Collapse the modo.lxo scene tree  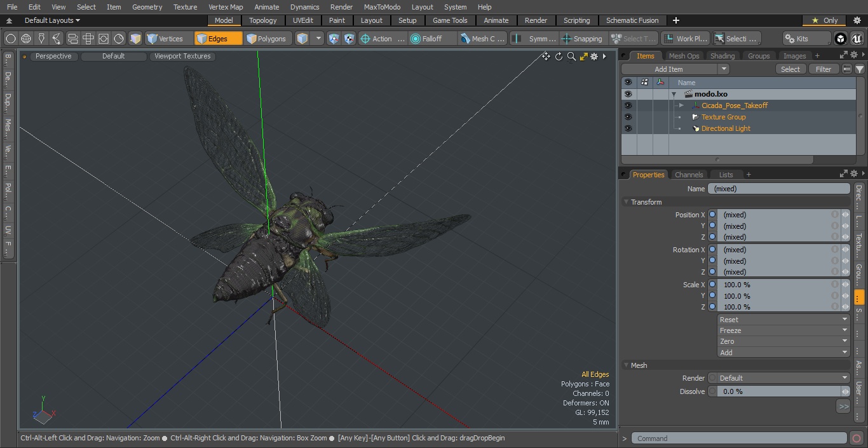(x=674, y=94)
